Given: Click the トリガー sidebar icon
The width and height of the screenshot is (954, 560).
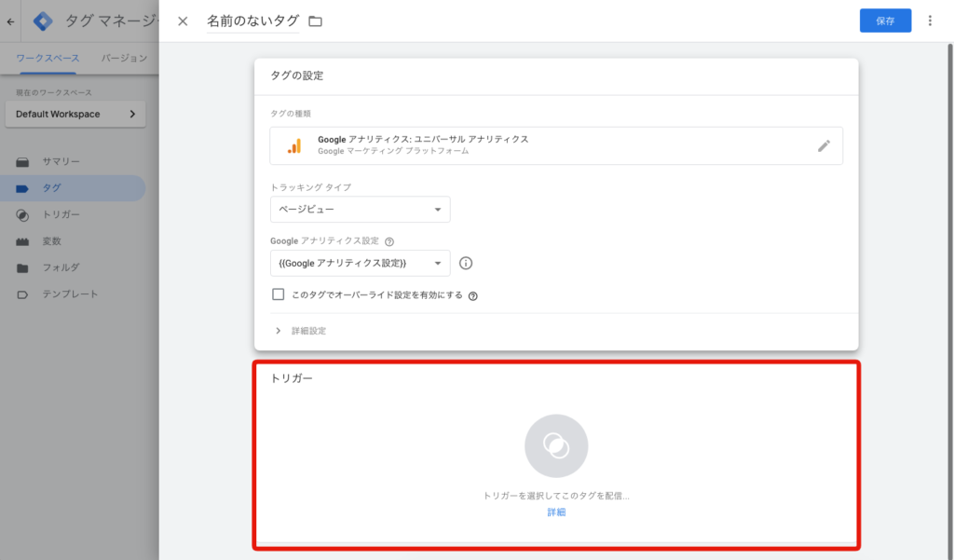Looking at the screenshot, I should [22, 215].
